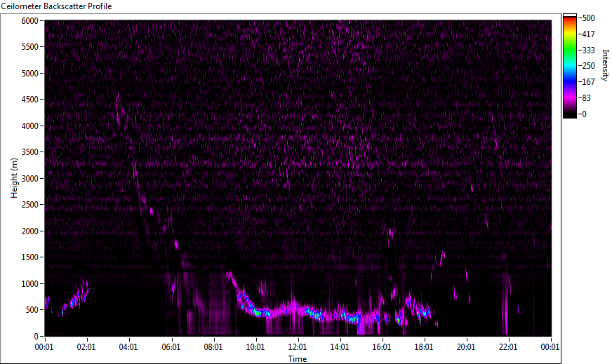Click the 1000 height axis tick label
This screenshot has width=612, height=364.
click(x=29, y=284)
